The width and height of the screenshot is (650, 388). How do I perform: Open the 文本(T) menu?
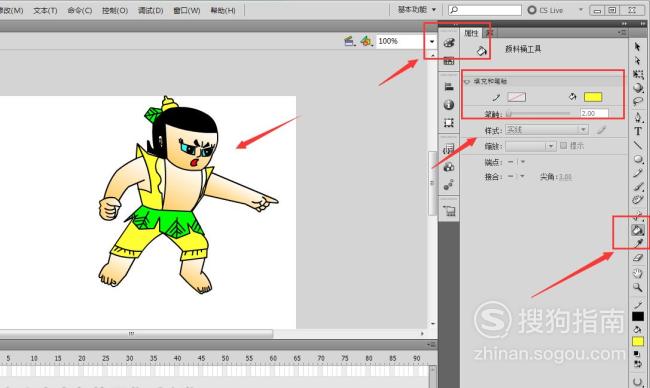click(45, 10)
